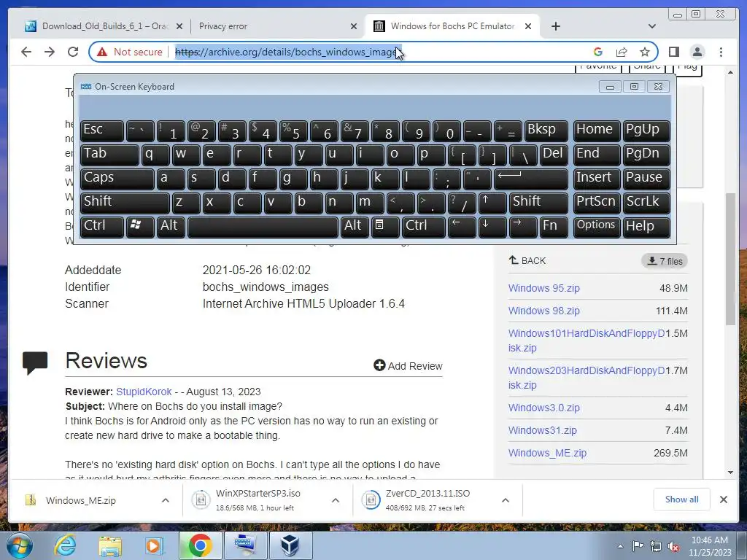This screenshot has width=747, height=560.
Task: Bookmark this page with the star
Action: pos(645,52)
